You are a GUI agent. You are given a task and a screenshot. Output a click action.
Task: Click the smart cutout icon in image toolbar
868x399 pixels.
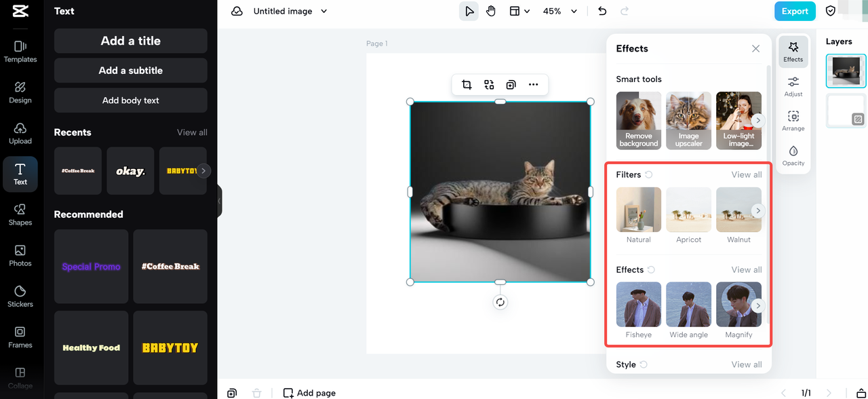489,85
